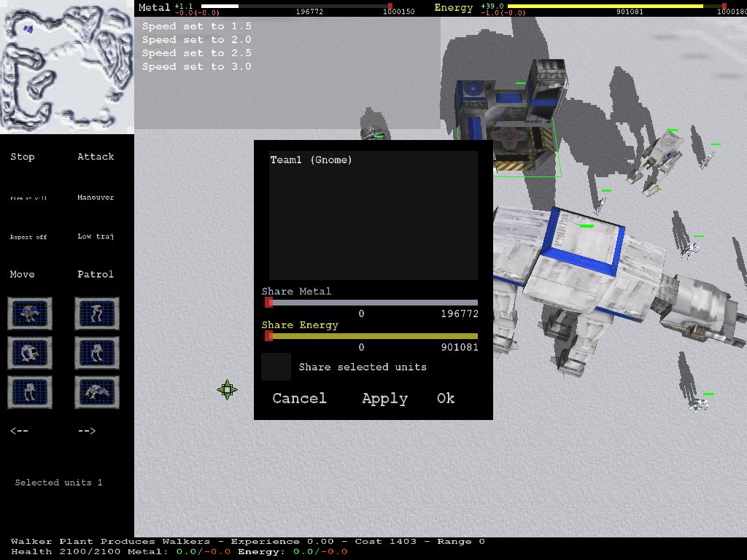
Task: Build the middle-left four-legged walker unit
Action: click(29, 353)
